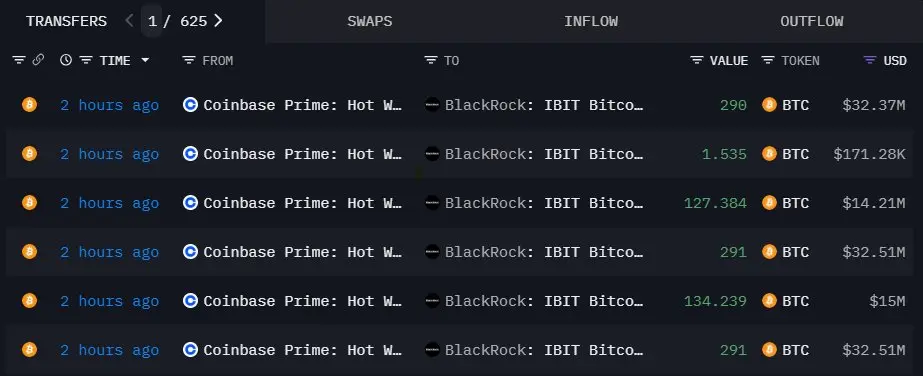This screenshot has width=923, height=376.
Task: Open Coinbase Prime link in first row
Action: click(x=303, y=105)
